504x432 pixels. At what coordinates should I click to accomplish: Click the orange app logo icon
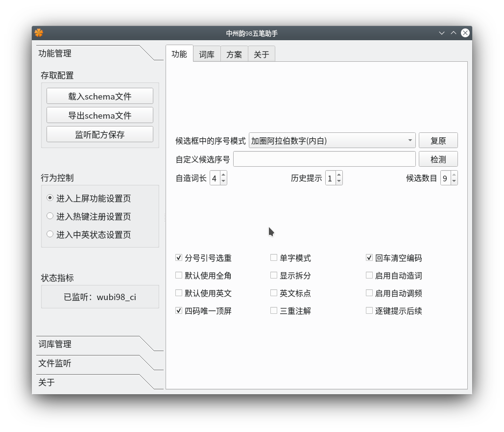tap(39, 32)
